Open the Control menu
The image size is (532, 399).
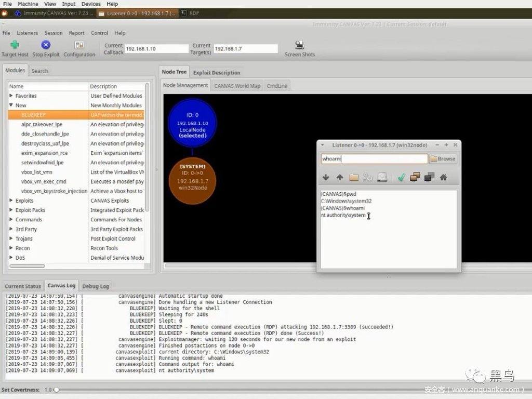99,33
